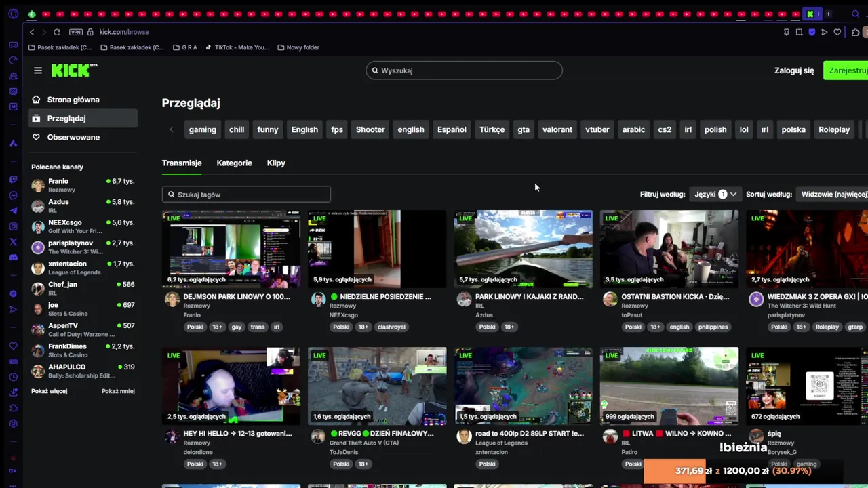Switch to the Kategorie tab
The image size is (868, 488).
click(x=234, y=163)
